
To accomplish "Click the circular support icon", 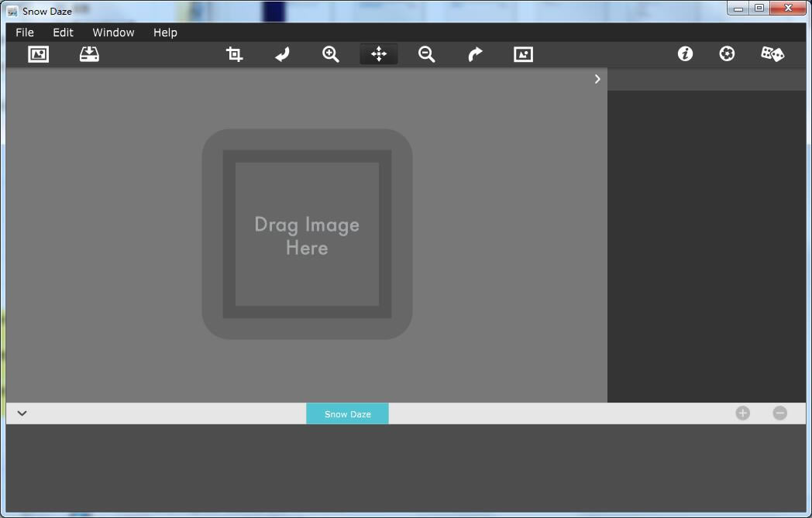I will click(727, 53).
